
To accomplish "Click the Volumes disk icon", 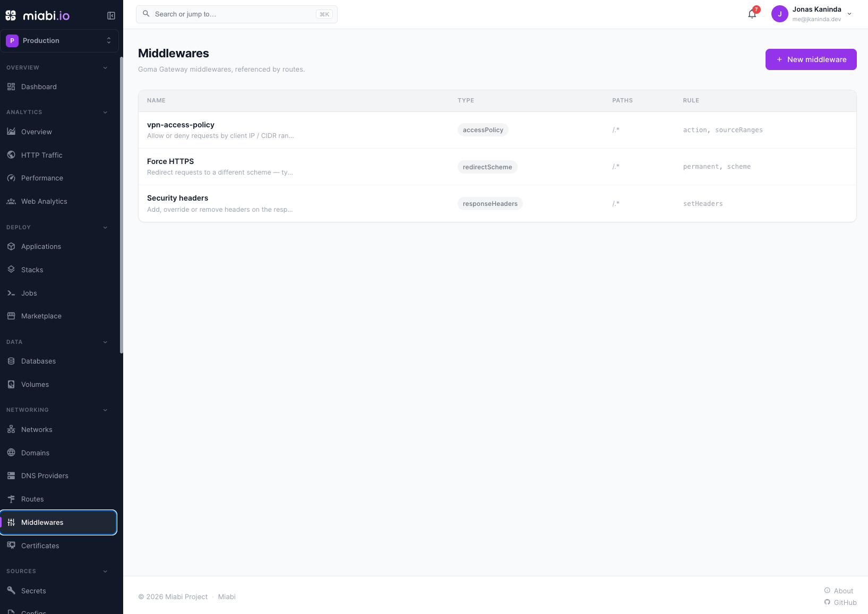I will (11, 384).
